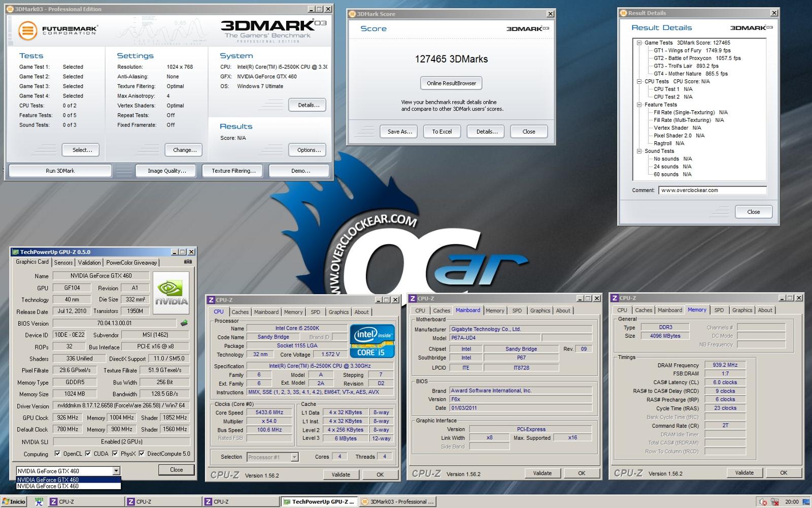Click the Intel Core i5 logo in CPU-Z

point(372,341)
